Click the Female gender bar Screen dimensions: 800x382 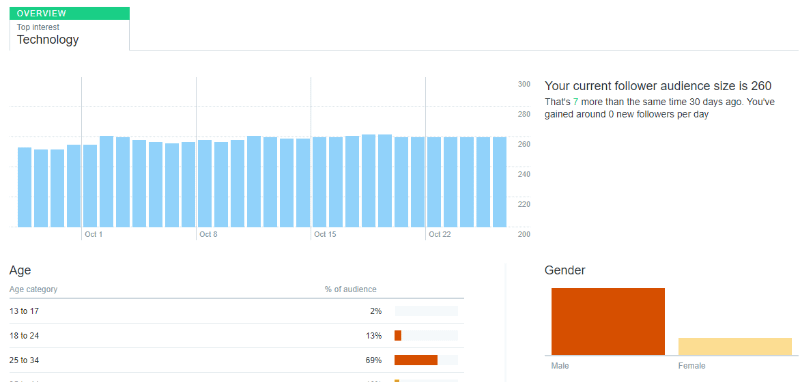point(735,346)
